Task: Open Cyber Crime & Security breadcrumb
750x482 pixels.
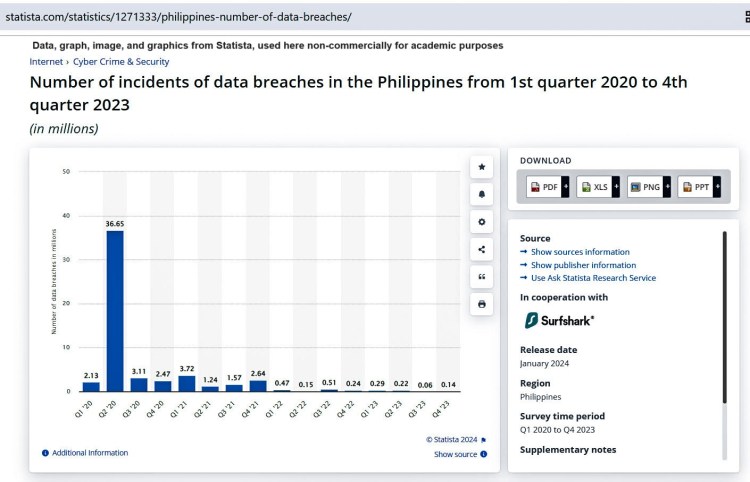Action: (121, 62)
